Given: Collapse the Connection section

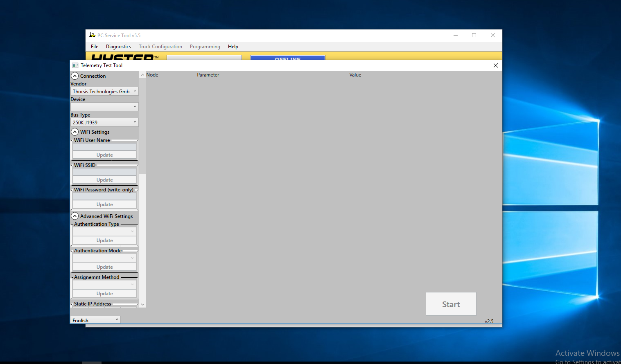Looking at the screenshot, I should pos(75,76).
